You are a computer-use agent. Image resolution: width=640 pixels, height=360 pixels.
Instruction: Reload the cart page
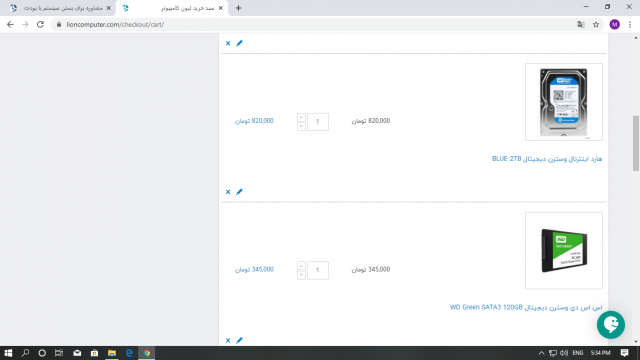pyautogui.click(x=40, y=24)
